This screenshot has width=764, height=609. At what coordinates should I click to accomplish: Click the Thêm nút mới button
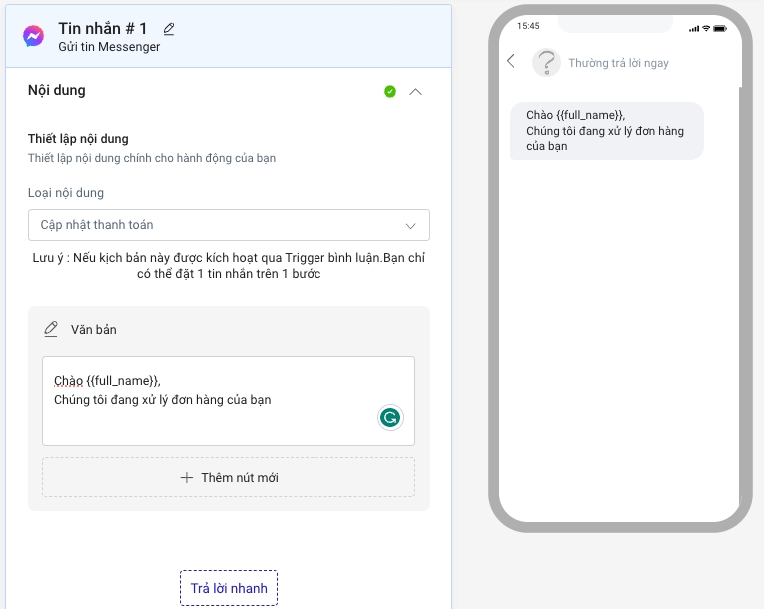coord(228,477)
